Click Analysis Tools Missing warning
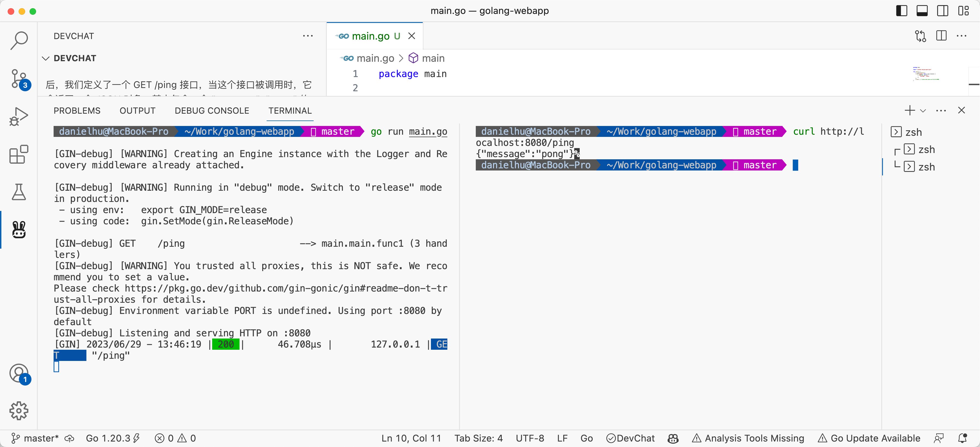 748,438
